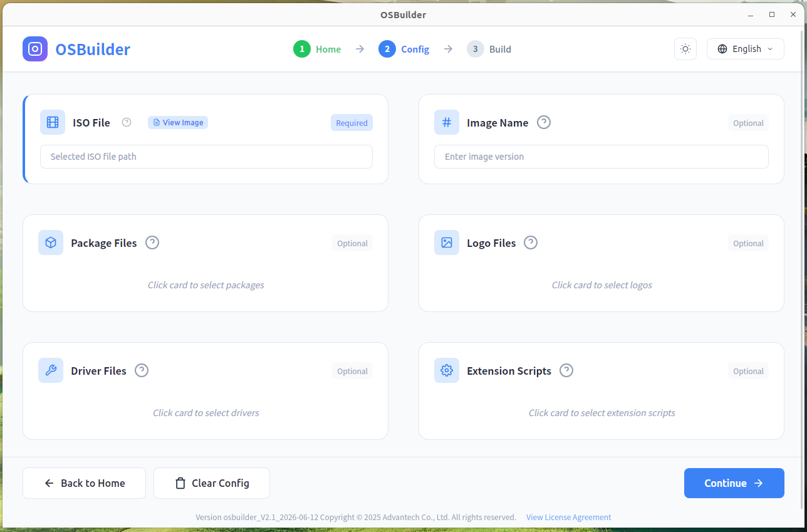Click the Continue button
This screenshot has width=807, height=532.
click(734, 483)
